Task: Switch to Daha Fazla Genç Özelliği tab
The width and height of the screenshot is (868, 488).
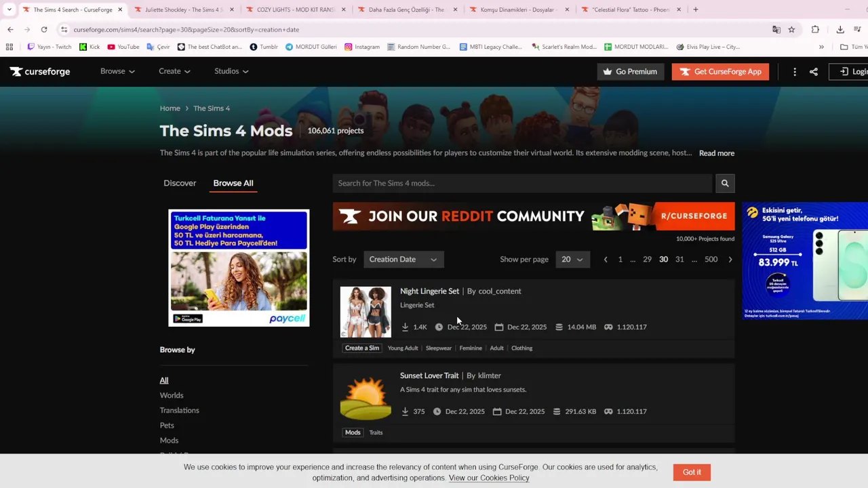Action: pos(406,9)
